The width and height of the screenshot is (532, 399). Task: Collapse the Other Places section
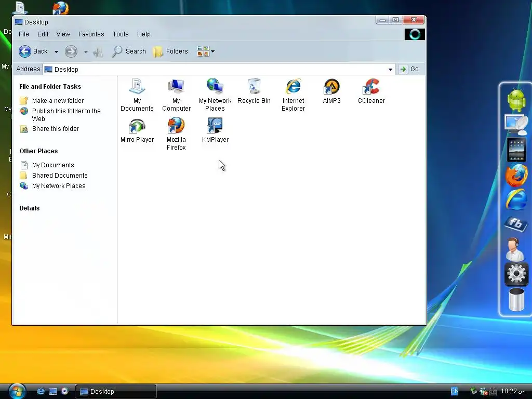38,151
